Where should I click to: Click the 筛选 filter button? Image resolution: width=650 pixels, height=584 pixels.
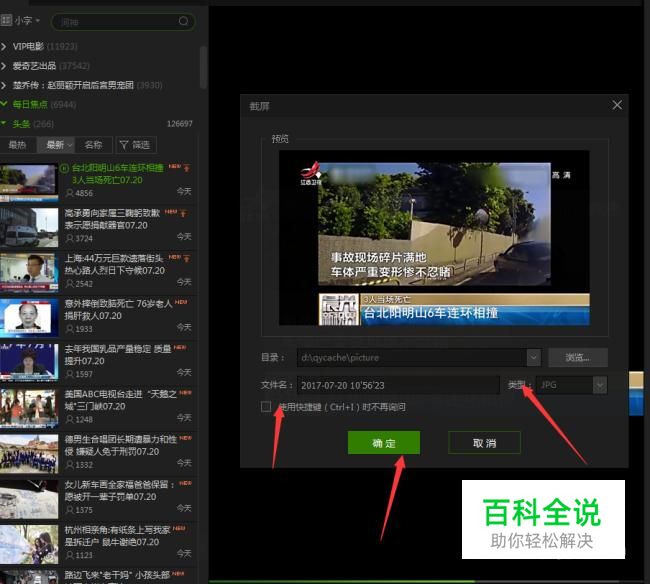(136, 145)
